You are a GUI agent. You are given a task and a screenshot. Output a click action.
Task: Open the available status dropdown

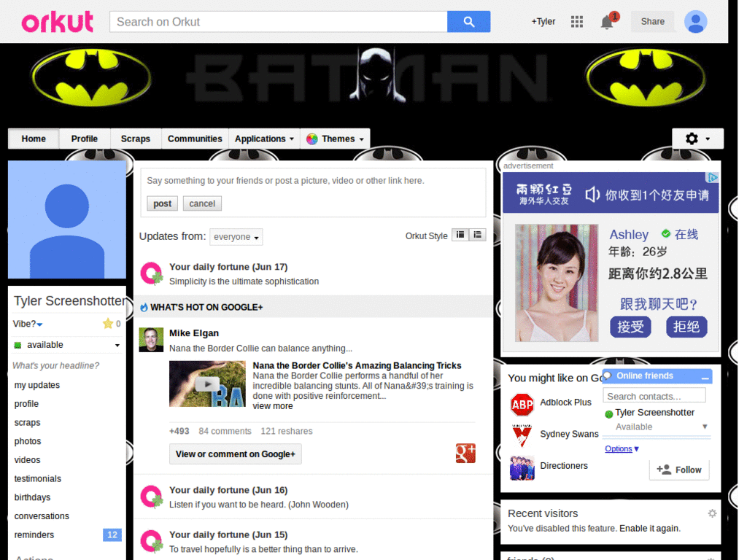66,345
